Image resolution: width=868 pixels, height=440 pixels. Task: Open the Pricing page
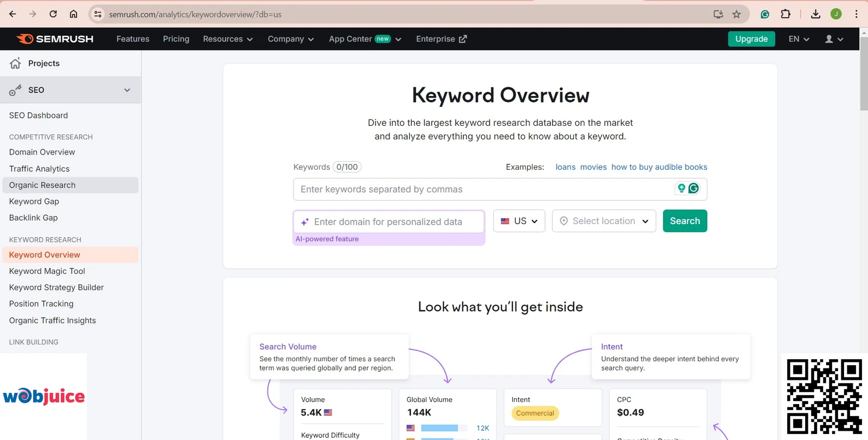click(176, 39)
